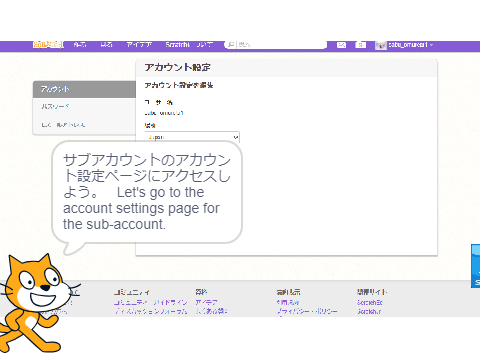The width and height of the screenshot is (480, 360).
Task: Open the プライバシーポリシー footer link
Action: pos(307,311)
